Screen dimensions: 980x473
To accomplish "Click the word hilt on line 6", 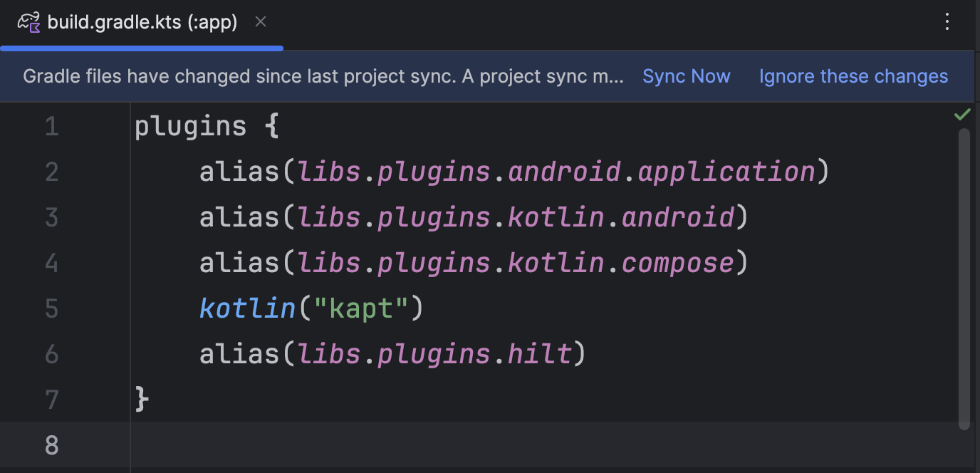I will point(539,354).
